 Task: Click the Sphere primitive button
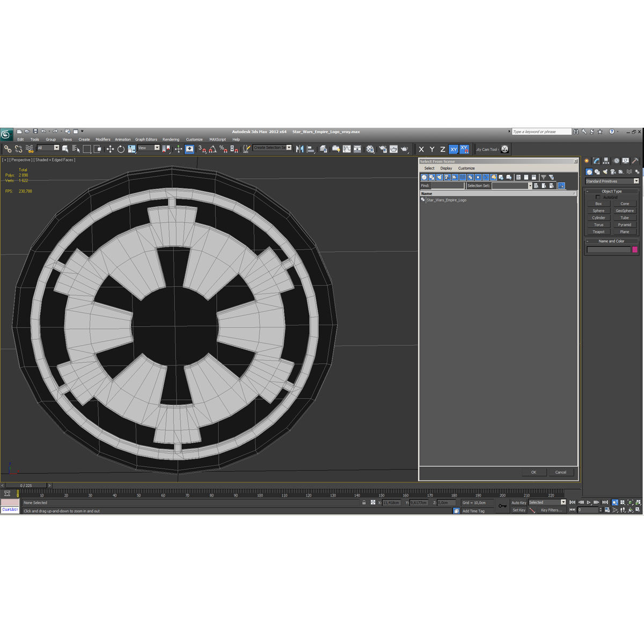(x=598, y=211)
